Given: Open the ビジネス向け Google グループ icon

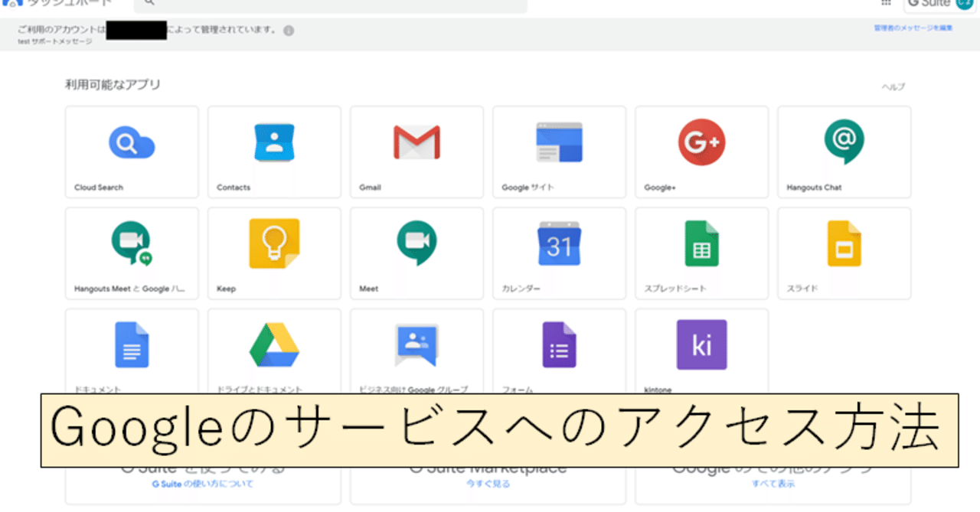Looking at the screenshot, I should tap(416, 345).
